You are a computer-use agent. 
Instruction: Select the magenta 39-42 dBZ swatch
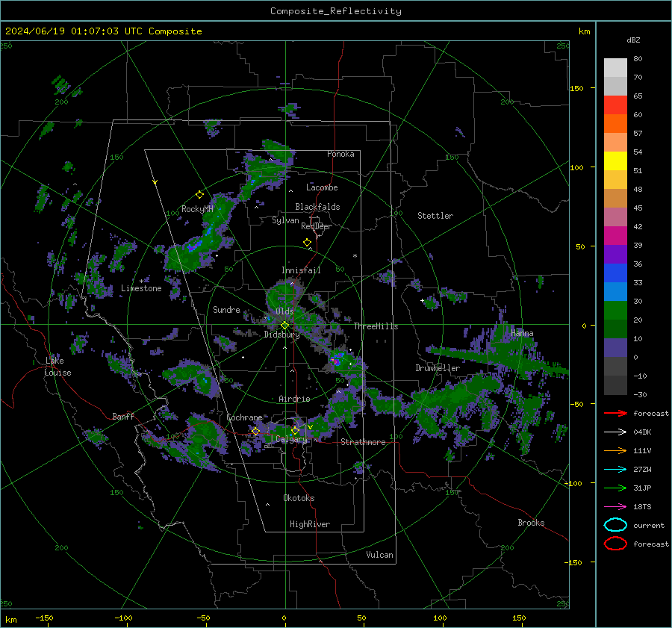pyautogui.click(x=615, y=236)
